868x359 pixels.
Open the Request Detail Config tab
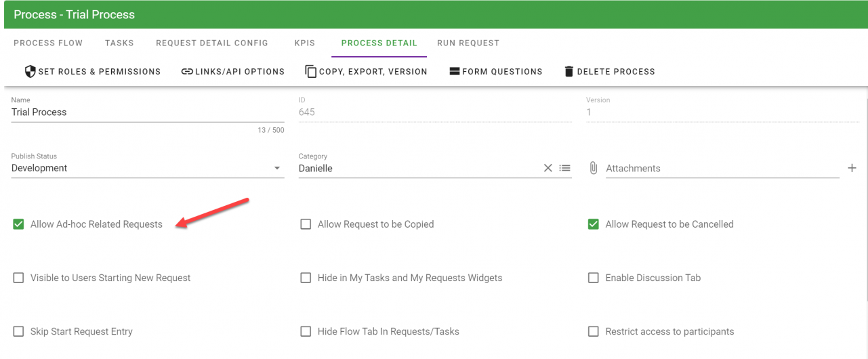(212, 43)
